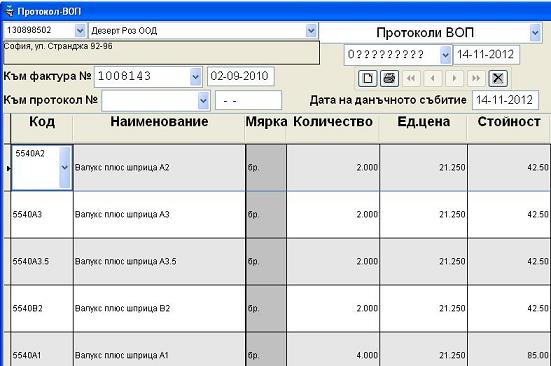Click the Количество column header
This screenshot has height=366, width=551.
click(x=333, y=128)
